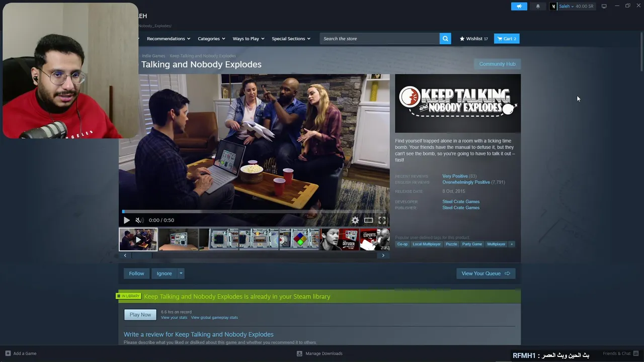The height and width of the screenshot is (362, 644).
Task: Open Friends & Chat
Action: pos(620,353)
